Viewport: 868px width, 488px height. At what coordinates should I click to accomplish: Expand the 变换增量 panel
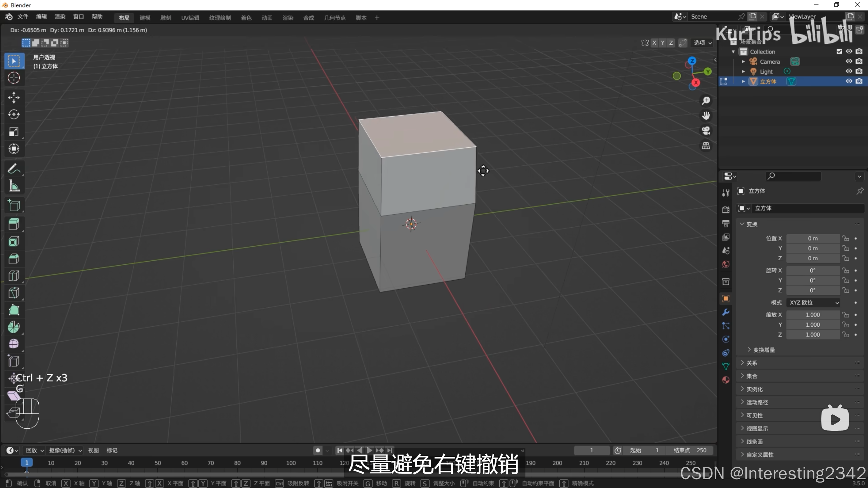tap(764, 350)
